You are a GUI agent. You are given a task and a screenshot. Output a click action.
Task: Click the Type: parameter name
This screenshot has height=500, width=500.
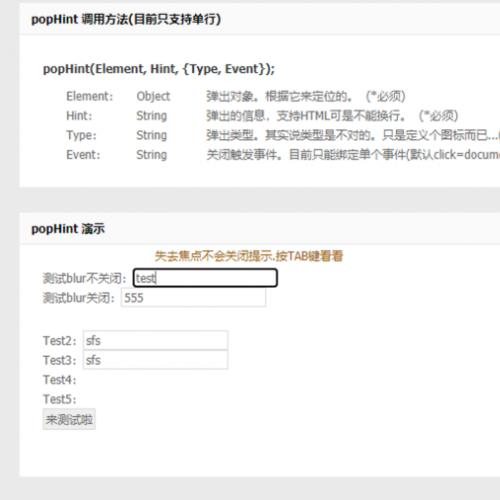[81, 135]
